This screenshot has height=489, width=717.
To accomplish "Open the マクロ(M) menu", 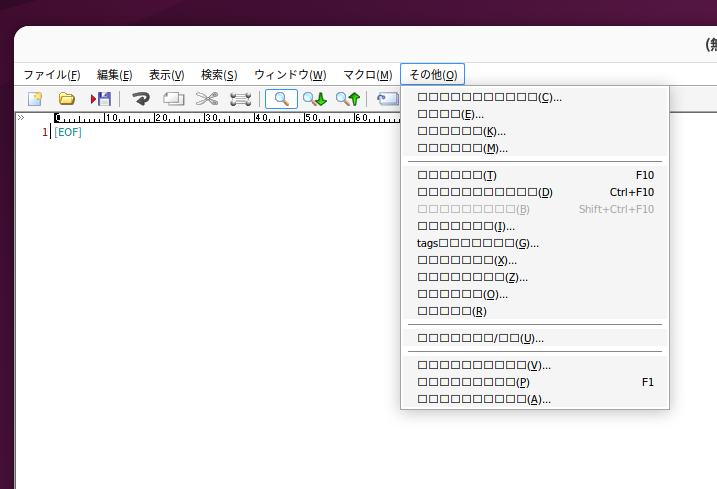I will (x=367, y=75).
